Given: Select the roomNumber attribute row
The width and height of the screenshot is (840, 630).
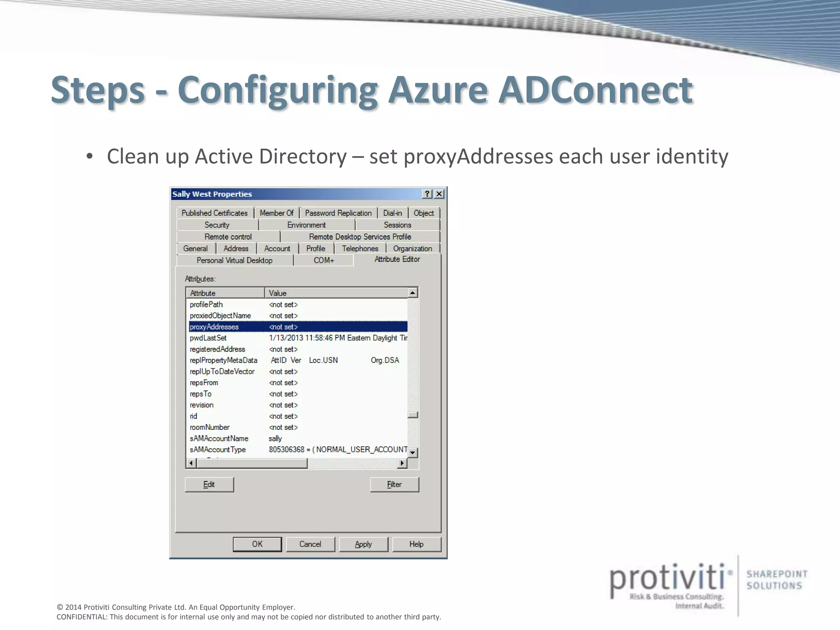Looking at the screenshot, I should (x=298, y=427).
